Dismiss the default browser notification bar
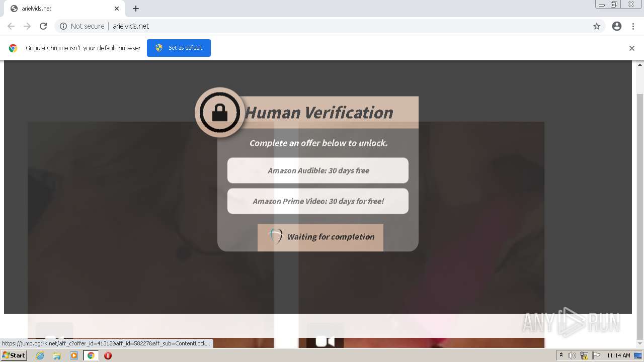Image resolution: width=644 pixels, height=362 pixels. [x=632, y=48]
